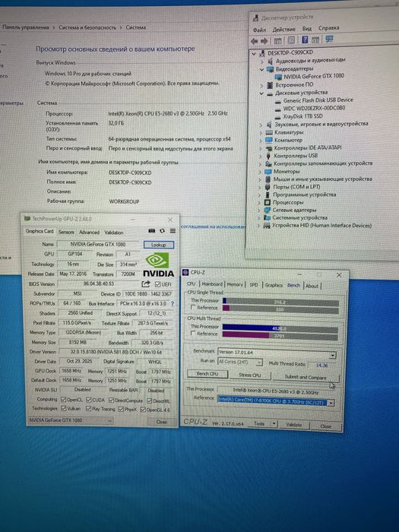399x532 pixels.
Task: Click the Порты (COM и LPT) port icon
Action: (x=268, y=187)
